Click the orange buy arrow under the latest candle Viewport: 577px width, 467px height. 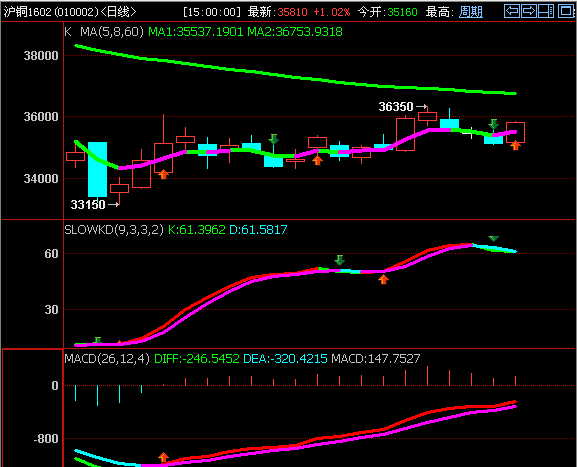[515, 145]
